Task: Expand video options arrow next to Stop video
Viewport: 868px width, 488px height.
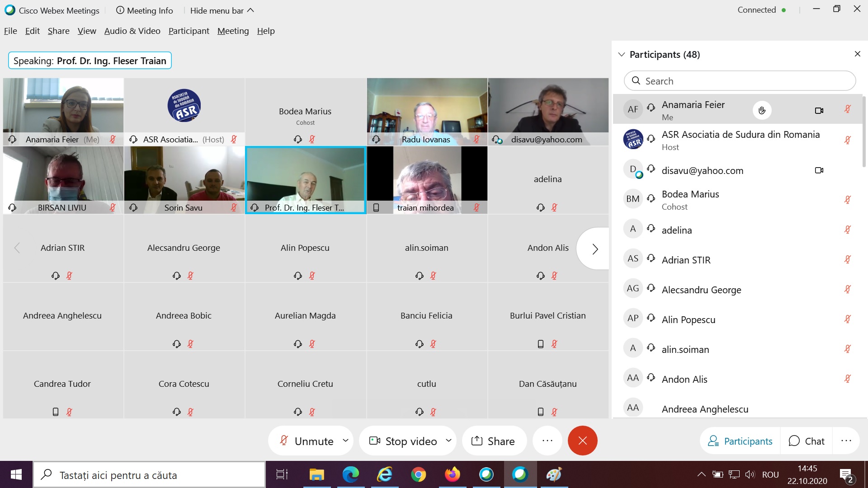Action: point(448,440)
